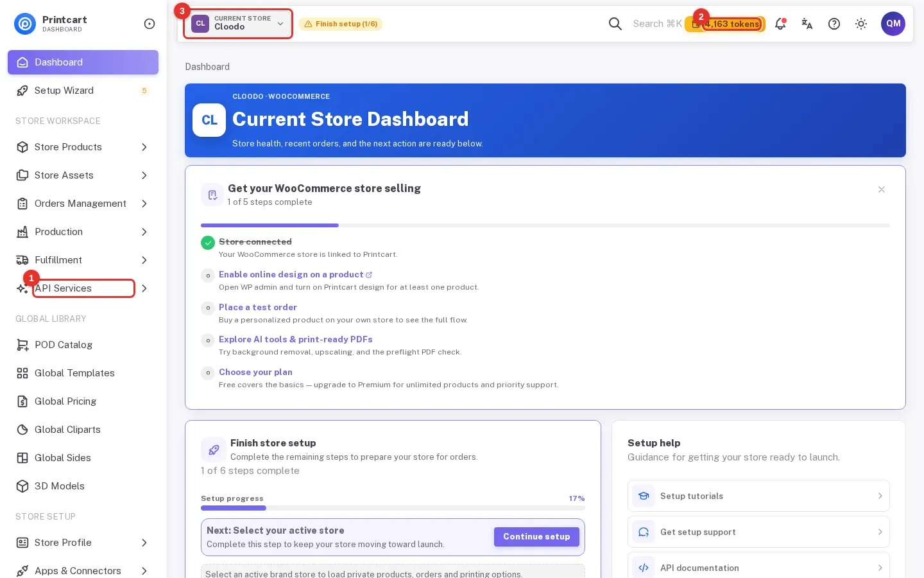924x578 pixels.
Task: Click the Global Pricing icon
Action: click(22, 401)
